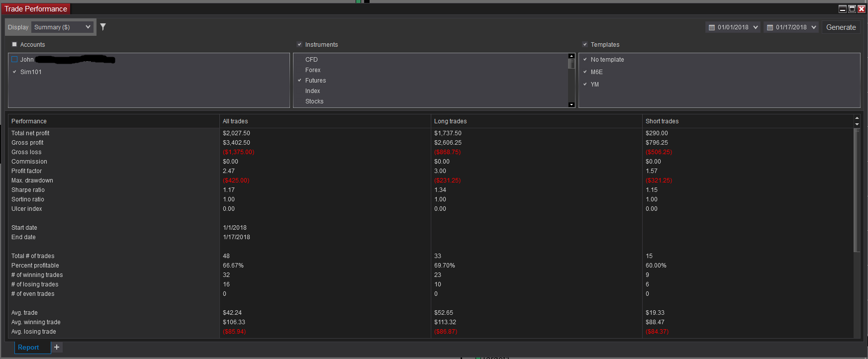Click the $106.33 avg winning trade value

point(234,322)
